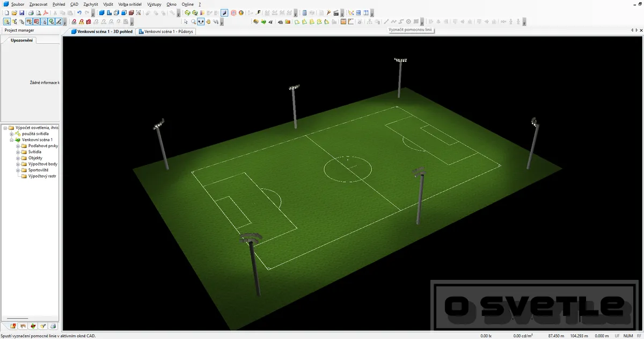Select the magnifier zoom tool
Viewport: 644px width, 339px height.
(x=193, y=22)
